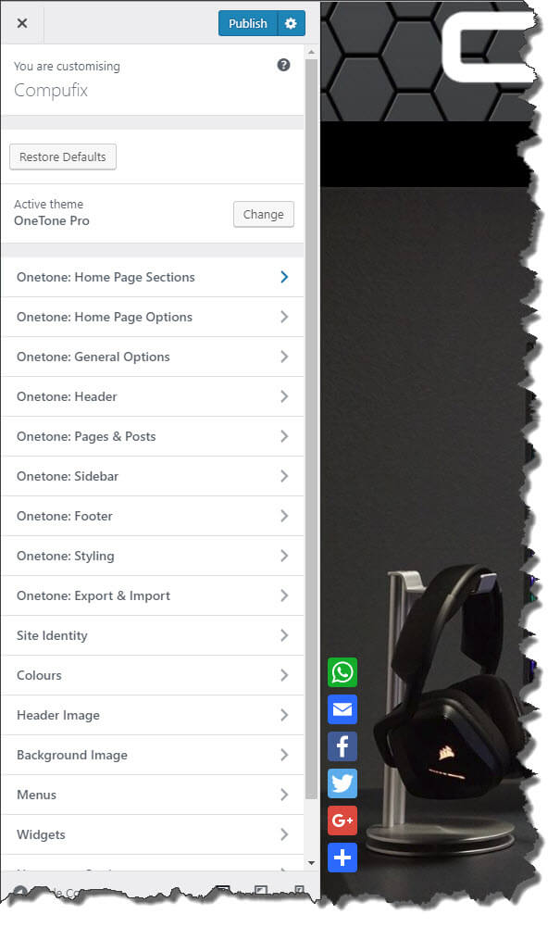Viewport: 560px width, 927px height.
Task: Open the Site Identity section
Action: 153,635
